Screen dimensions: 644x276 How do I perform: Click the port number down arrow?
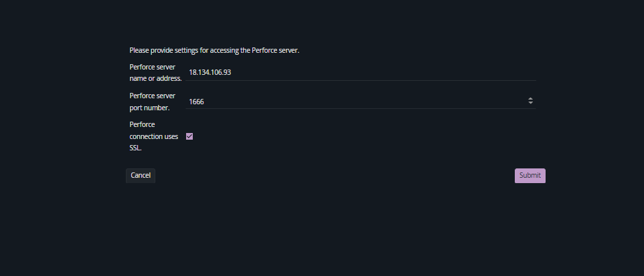click(x=531, y=102)
